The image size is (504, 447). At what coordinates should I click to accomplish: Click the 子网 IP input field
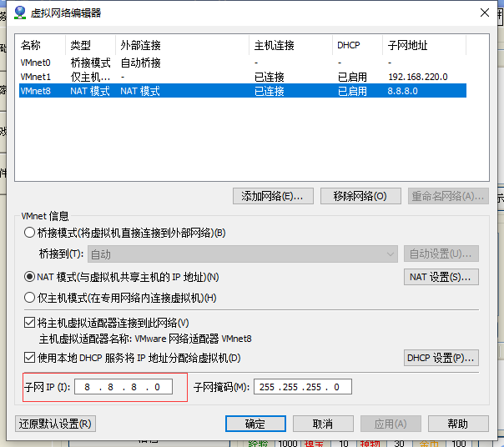123,387
